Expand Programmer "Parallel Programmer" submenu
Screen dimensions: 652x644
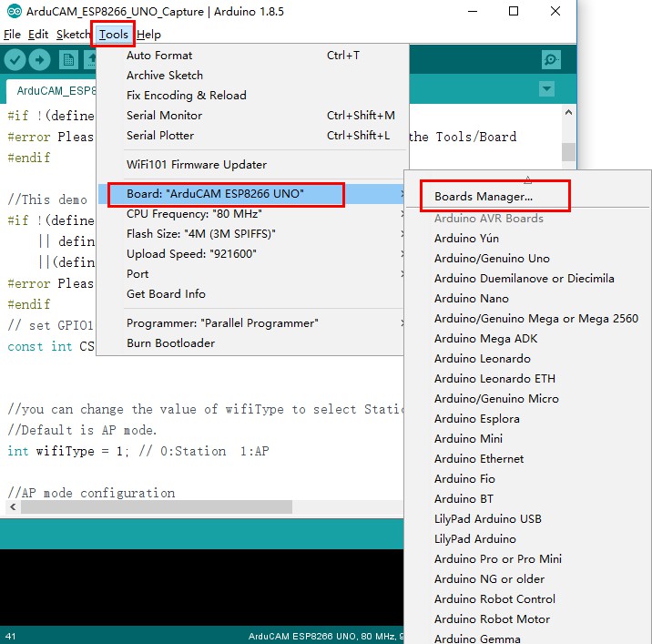[251, 323]
